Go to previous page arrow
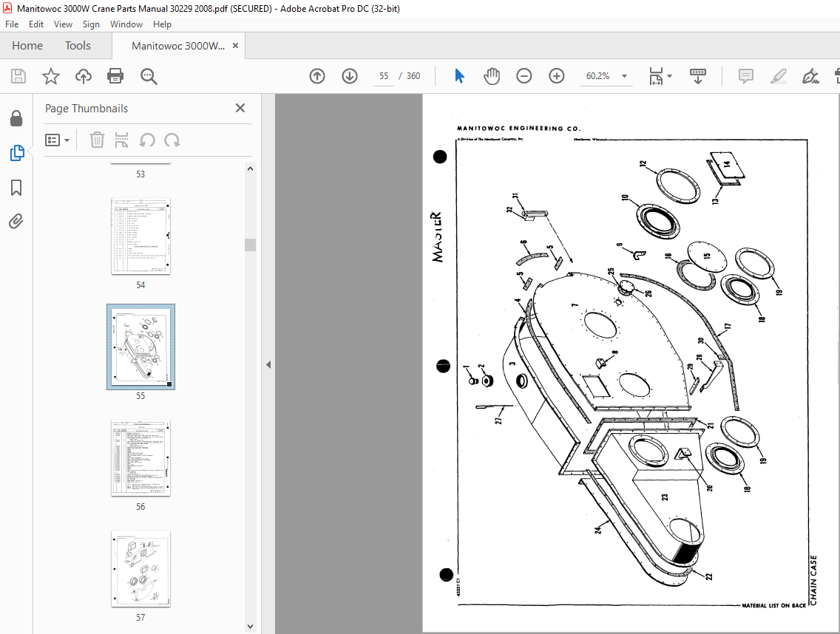This screenshot has width=840, height=634. coord(317,76)
